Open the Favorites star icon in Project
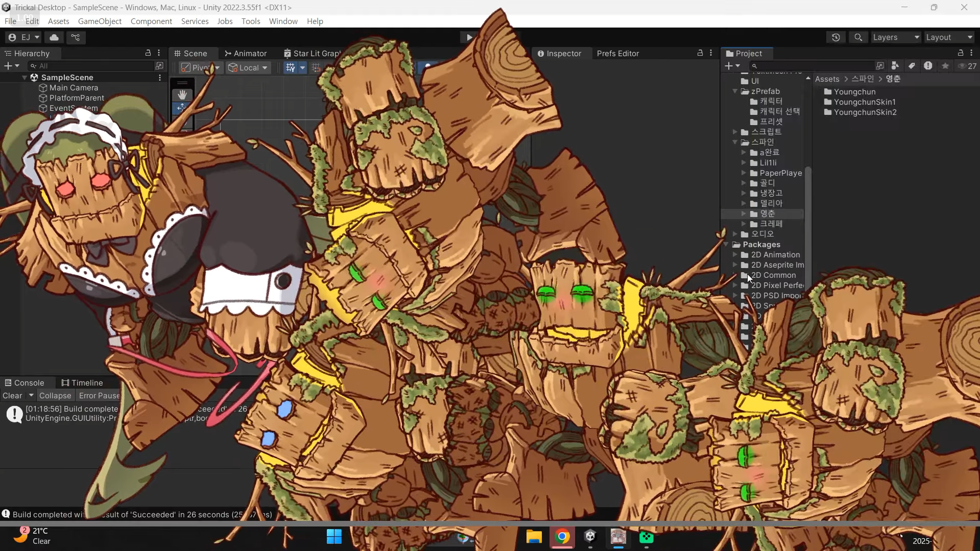The image size is (980, 551). coord(945,66)
